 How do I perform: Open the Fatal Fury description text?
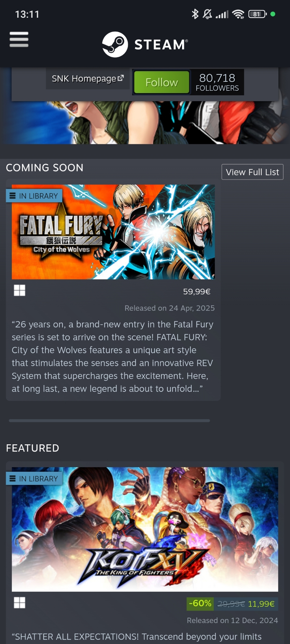pyautogui.click(x=113, y=356)
